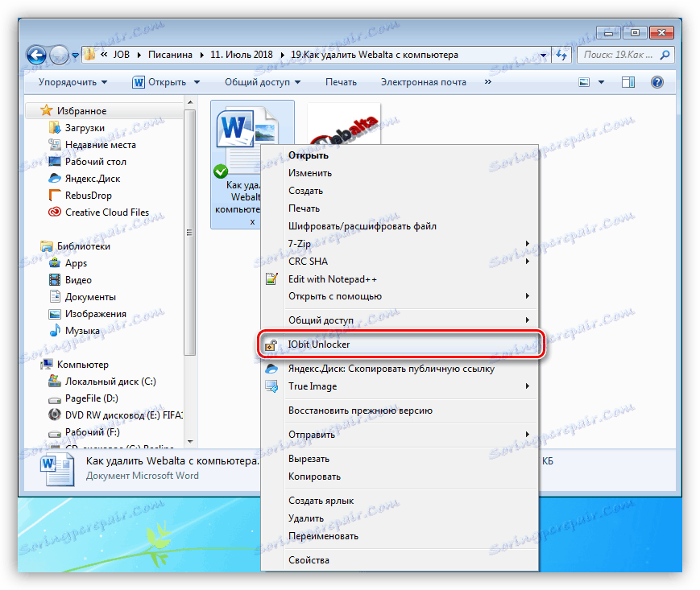This screenshot has height=590, width=700.
Task: Choose Открыть in context menu
Action: point(400,155)
